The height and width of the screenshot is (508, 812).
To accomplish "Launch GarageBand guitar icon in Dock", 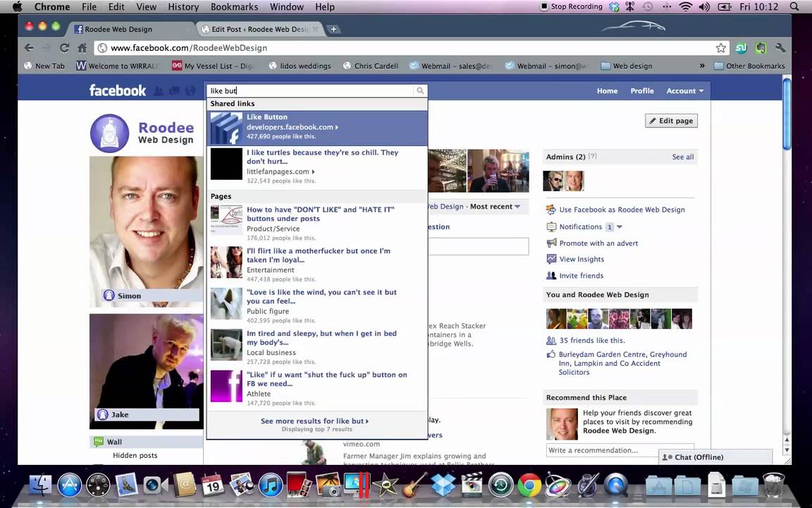I will [414, 485].
